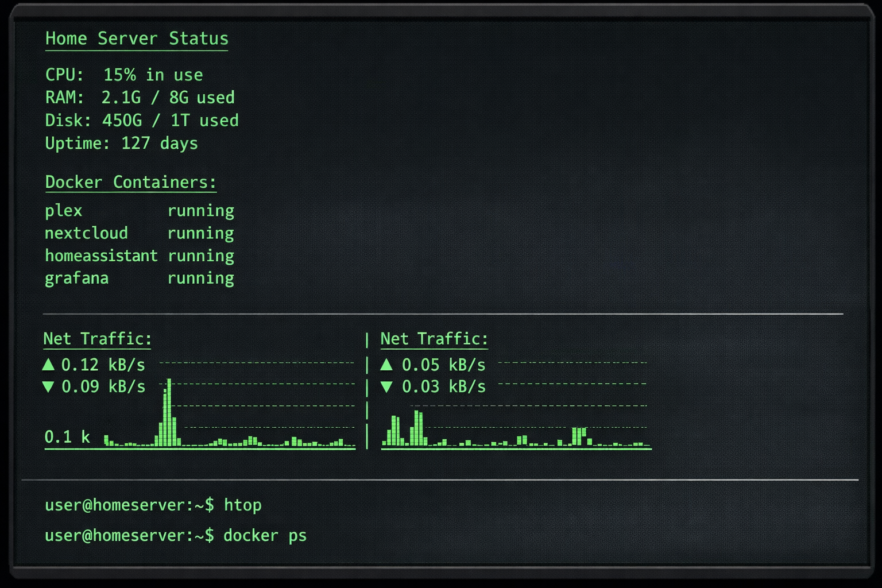Click the Uptime 127 days reading
Image resolution: width=882 pixels, height=588 pixels.
pyautogui.click(x=122, y=144)
